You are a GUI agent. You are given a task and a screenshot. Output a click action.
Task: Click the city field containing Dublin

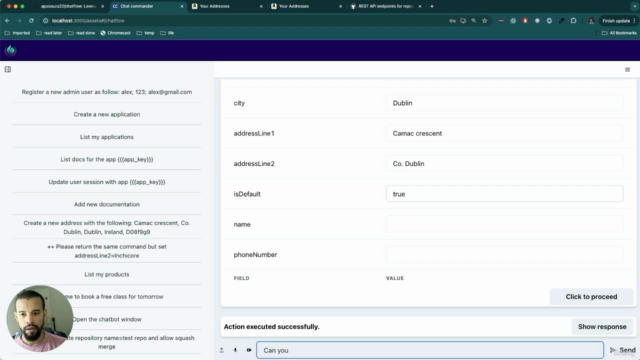[x=504, y=103]
